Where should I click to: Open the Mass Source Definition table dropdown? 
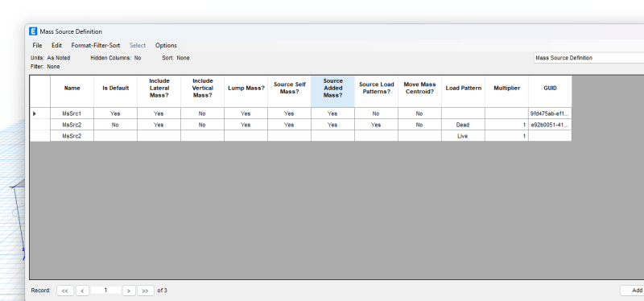pos(589,58)
